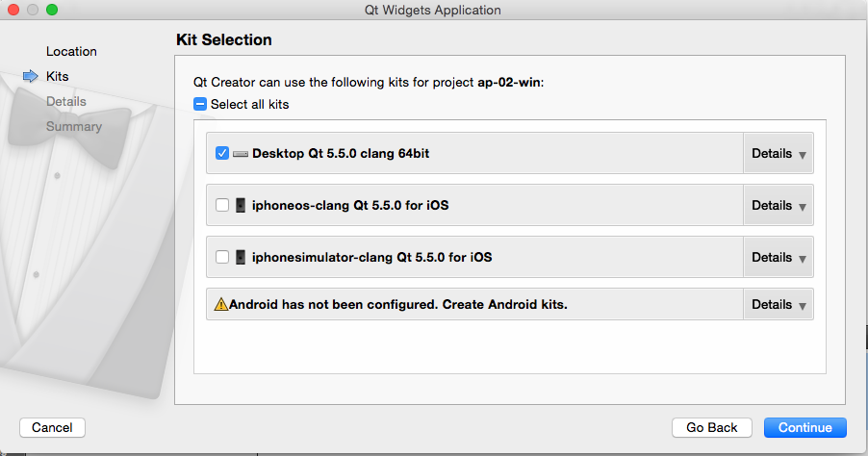Select the Kits wizard step
Image resolution: width=868 pixels, height=456 pixels.
tap(57, 76)
